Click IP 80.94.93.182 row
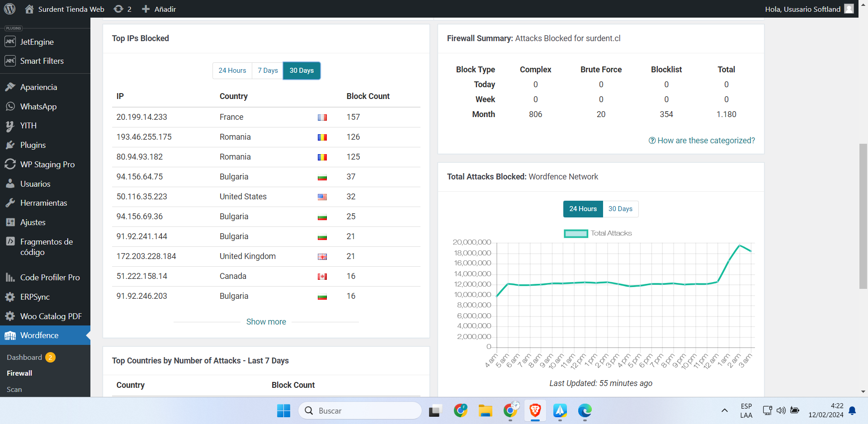This screenshot has height=424, width=868. click(266, 157)
